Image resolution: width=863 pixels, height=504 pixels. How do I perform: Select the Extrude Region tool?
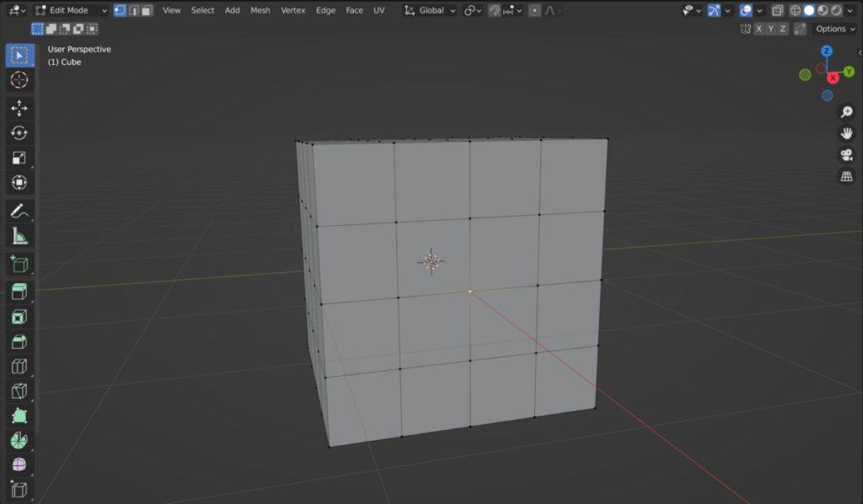click(19, 292)
